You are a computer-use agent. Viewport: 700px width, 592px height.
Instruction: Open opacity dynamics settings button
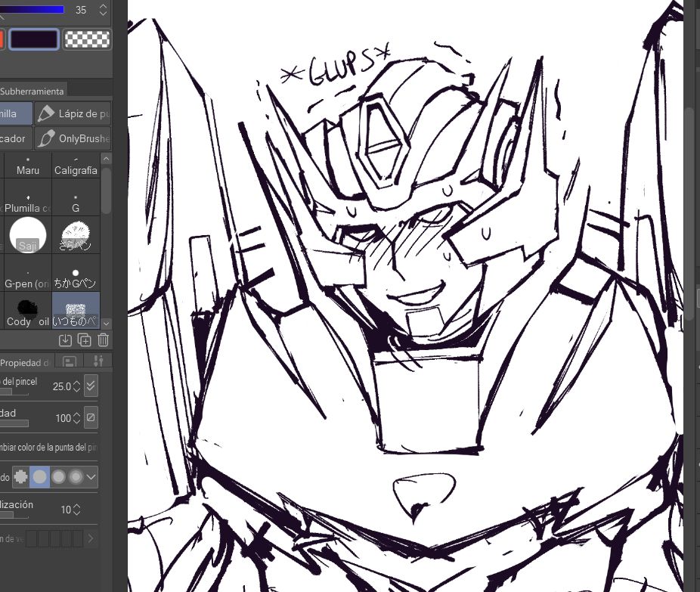click(91, 417)
